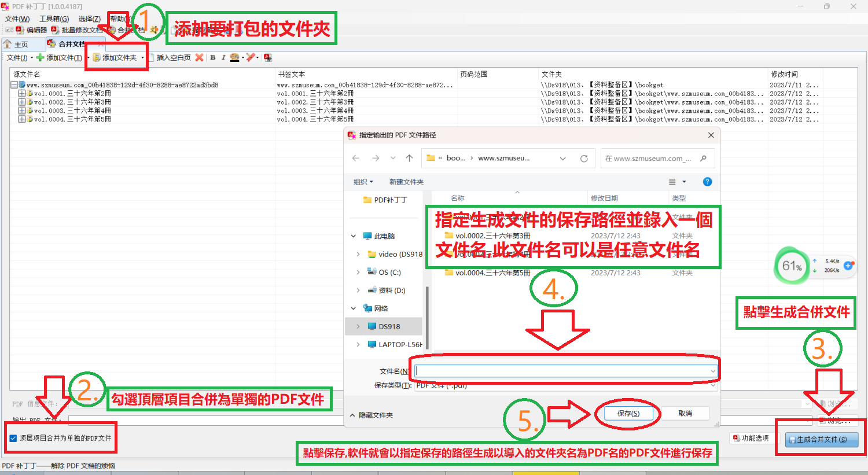The width and height of the screenshot is (868, 475).
Task: Click the 生成合并文件(S) button
Action: click(x=822, y=440)
